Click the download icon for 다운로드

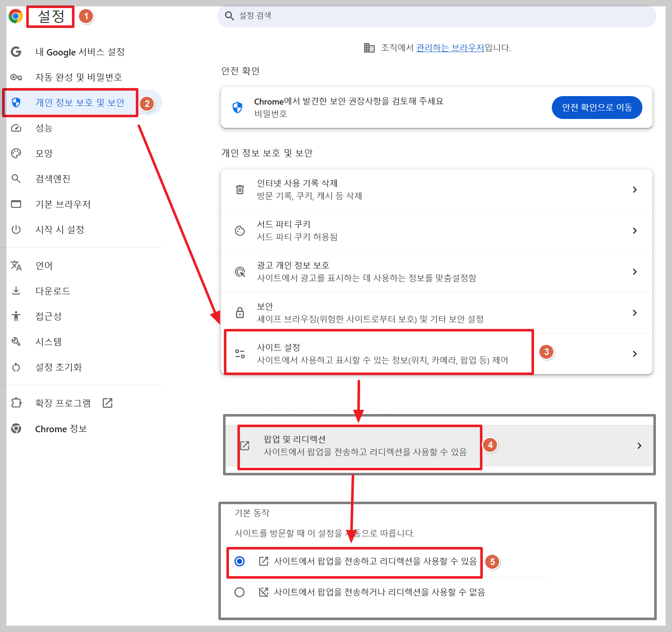[x=16, y=291]
